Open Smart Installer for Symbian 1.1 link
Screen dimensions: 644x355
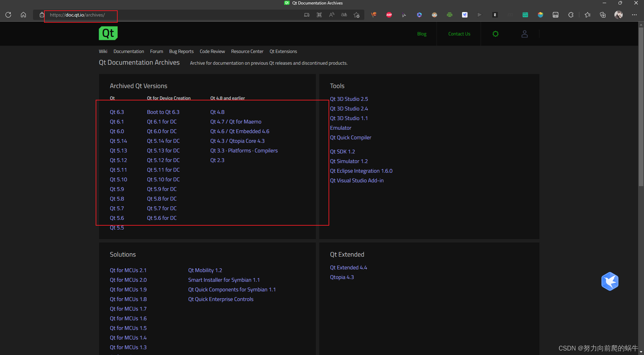click(224, 280)
